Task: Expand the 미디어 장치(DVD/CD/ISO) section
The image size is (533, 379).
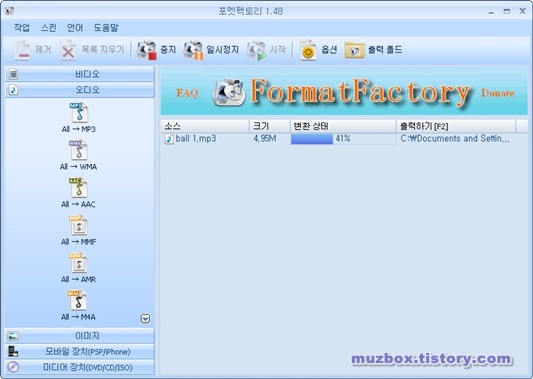Action: click(80, 367)
